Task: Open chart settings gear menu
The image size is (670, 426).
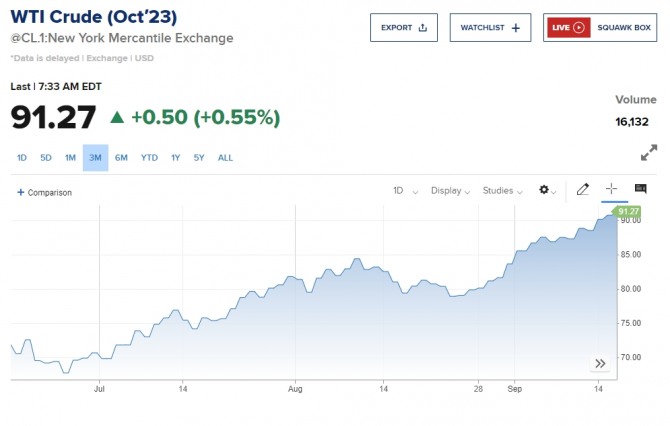Action: click(546, 190)
